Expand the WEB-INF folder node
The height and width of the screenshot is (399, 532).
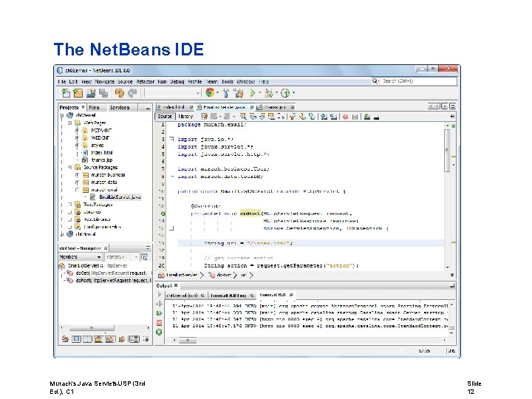point(77,137)
